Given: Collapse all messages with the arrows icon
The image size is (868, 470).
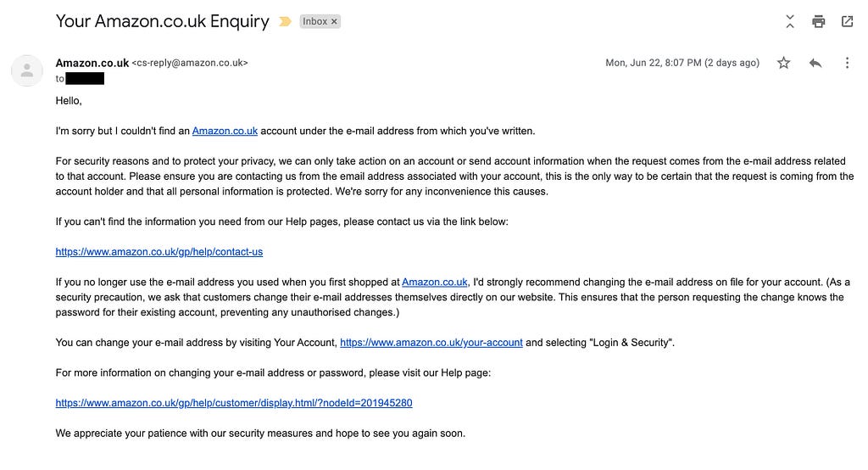Looking at the screenshot, I should (x=790, y=21).
